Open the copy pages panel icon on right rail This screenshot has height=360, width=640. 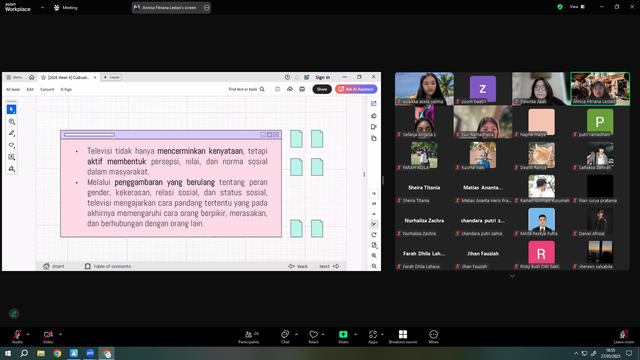tap(373, 138)
